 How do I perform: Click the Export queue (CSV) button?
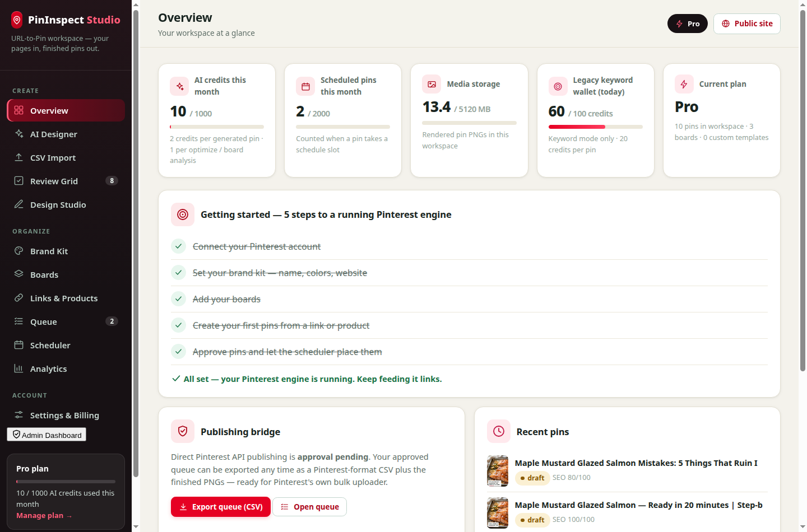click(221, 507)
